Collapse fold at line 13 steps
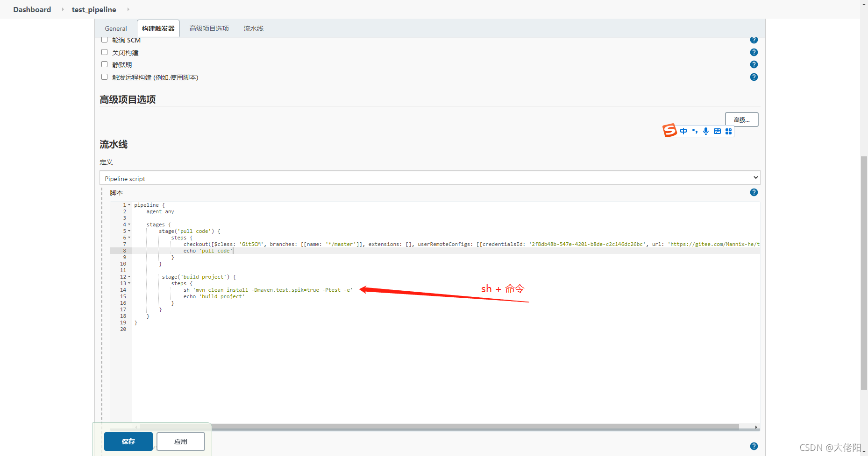 coord(129,283)
